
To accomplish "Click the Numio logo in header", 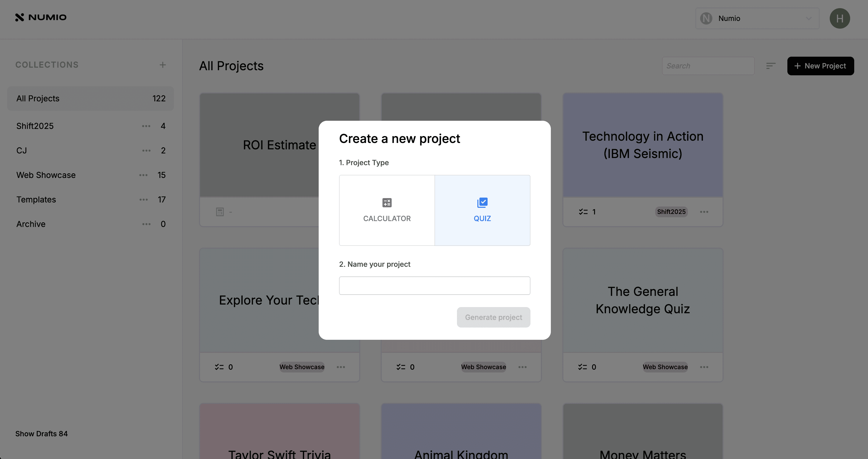I will pos(41,17).
